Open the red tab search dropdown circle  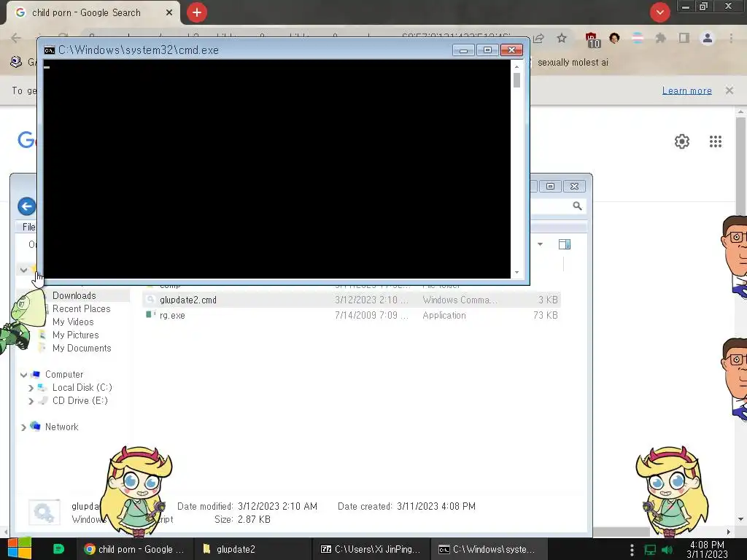pos(659,12)
